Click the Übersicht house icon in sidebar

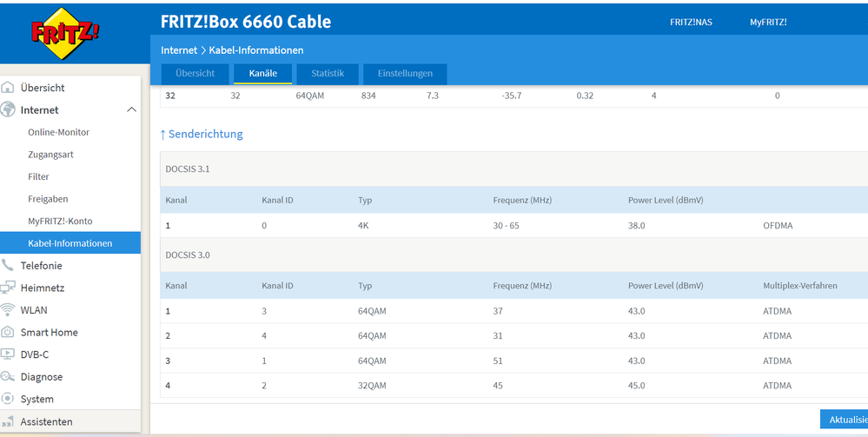(x=8, y=88)
